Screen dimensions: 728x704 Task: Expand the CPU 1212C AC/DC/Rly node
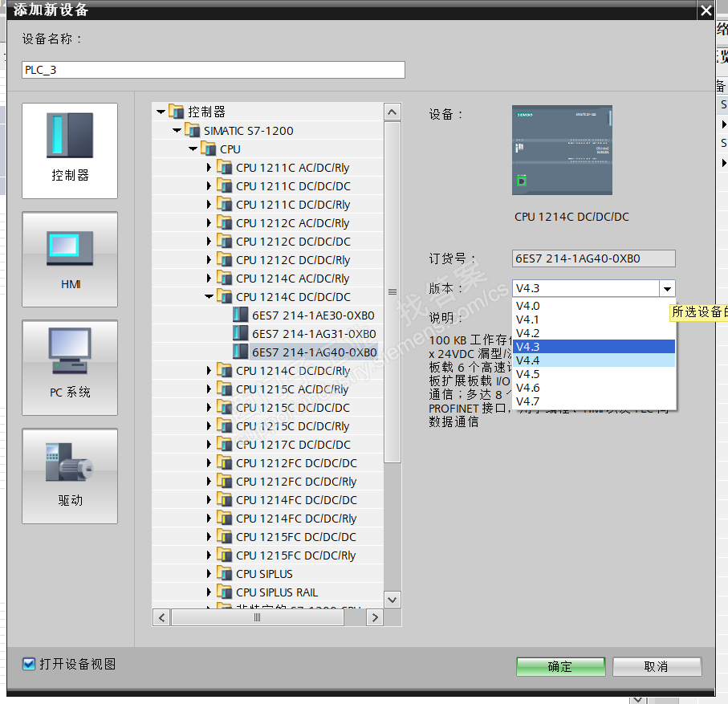pos(209,222)
